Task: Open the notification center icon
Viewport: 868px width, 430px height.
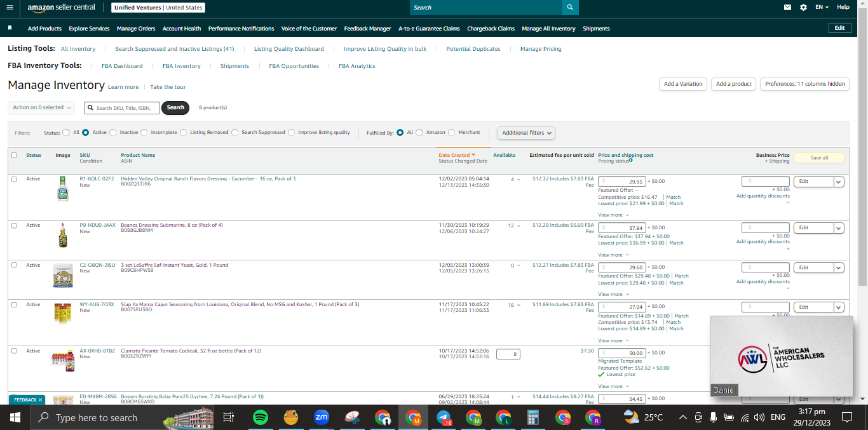Action: pyautogui.click(x=847, y=417)
